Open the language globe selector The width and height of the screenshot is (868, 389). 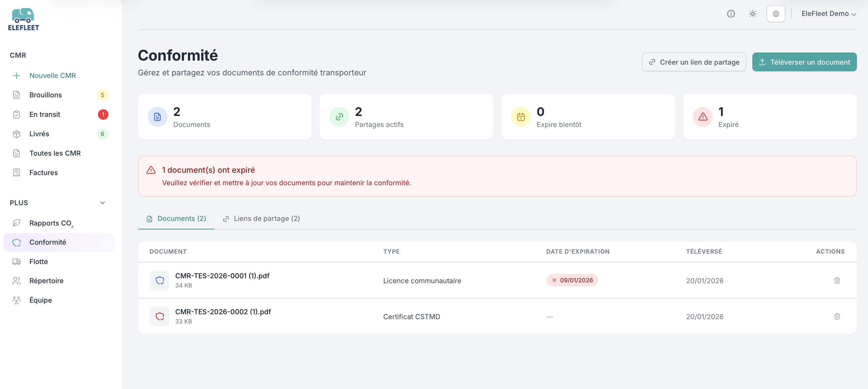(x=776, y=14)
